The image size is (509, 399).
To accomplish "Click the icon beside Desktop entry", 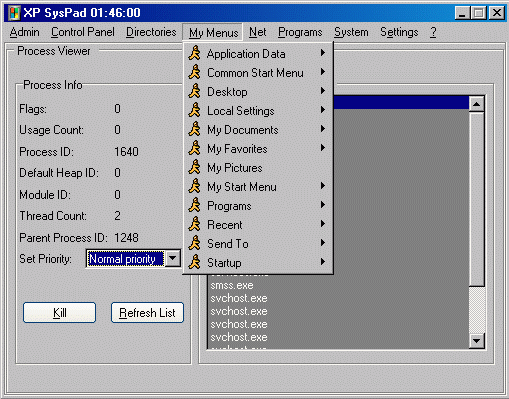I will click(x=194, y=92).
